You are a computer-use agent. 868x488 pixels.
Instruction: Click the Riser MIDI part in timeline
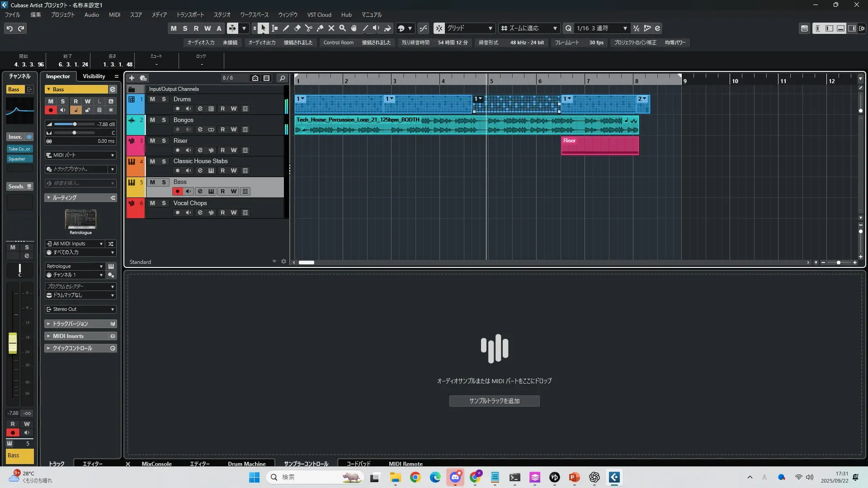click(x=599, y=146)
